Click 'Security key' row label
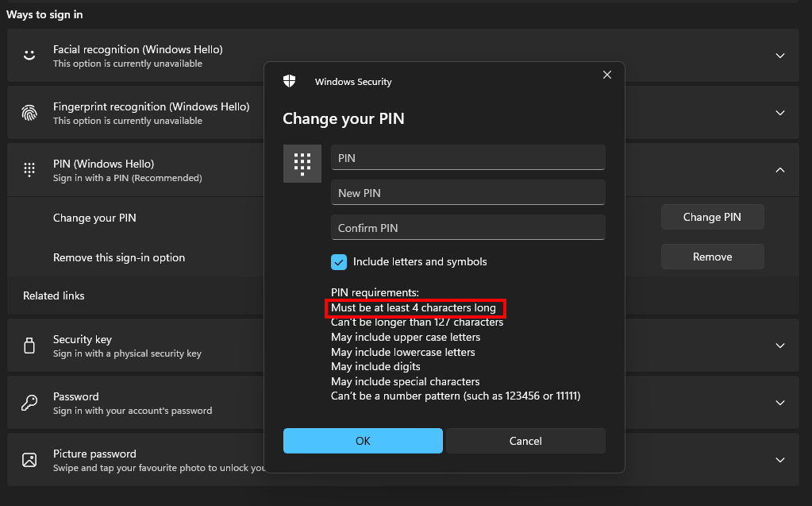This screenshot has height=506, width=812. (83, 339)
